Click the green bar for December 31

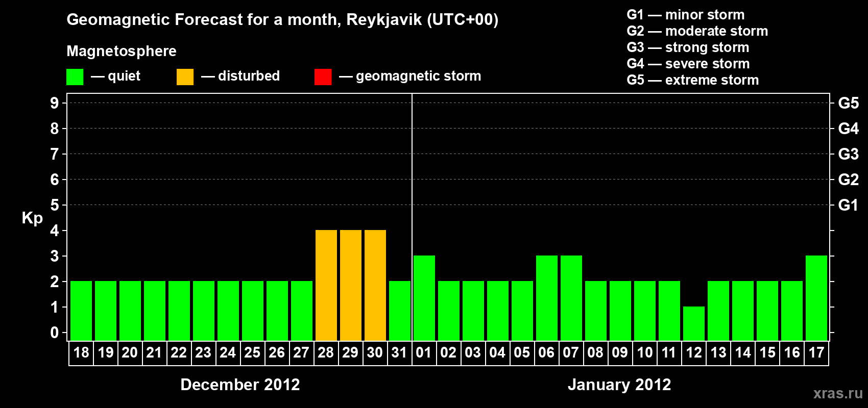click(400, 311)
